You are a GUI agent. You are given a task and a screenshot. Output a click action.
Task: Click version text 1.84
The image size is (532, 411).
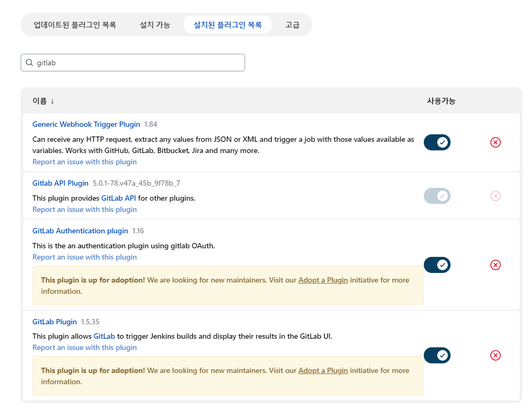coord(151,124)
